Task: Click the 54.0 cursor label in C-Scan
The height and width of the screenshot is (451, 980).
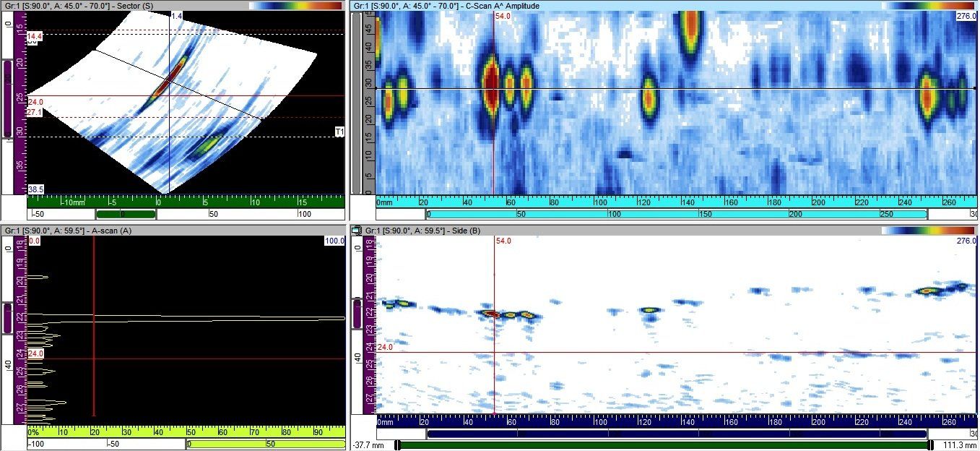Action: click(x=503, y=16)
